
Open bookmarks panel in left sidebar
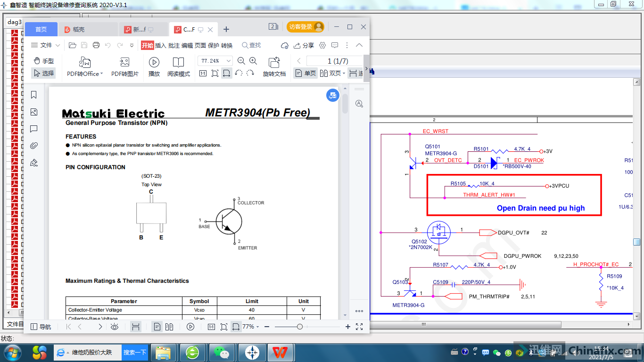point(34,95)
